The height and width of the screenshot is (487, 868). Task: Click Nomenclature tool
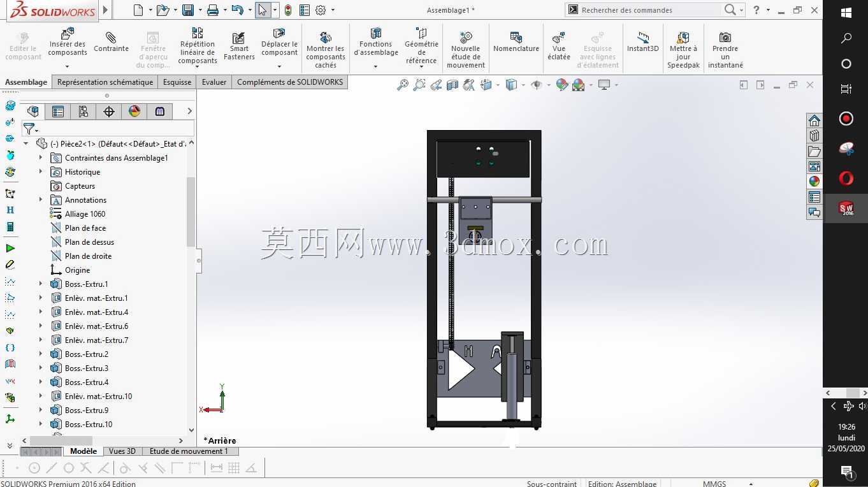coord(516,42)
